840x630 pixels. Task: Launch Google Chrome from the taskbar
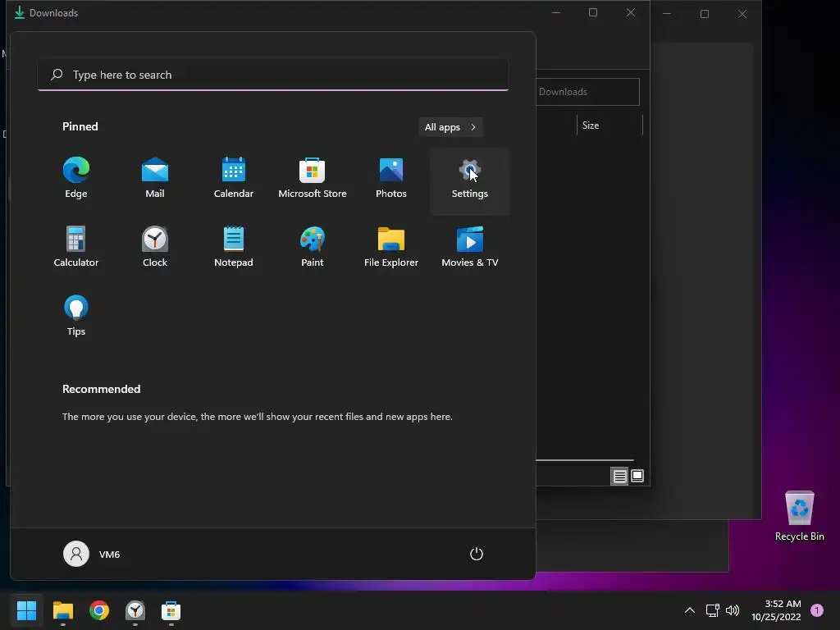tap(99, 610)
